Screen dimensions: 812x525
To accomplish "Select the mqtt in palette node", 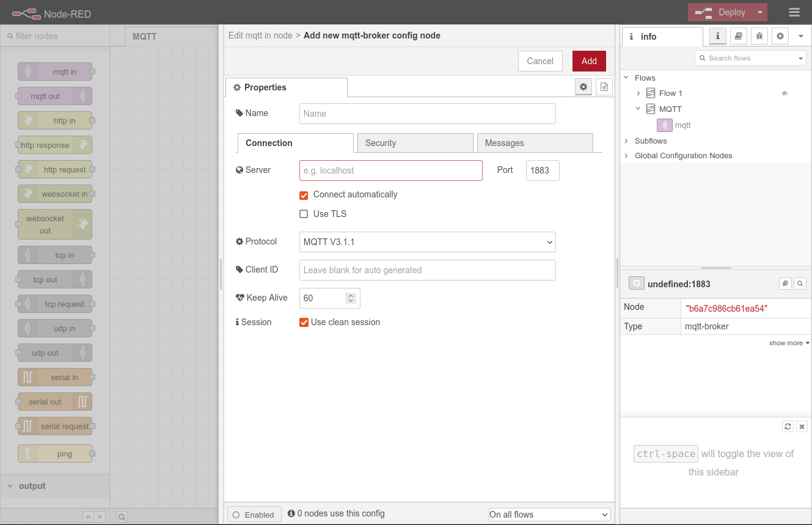I will pos(55,72).
